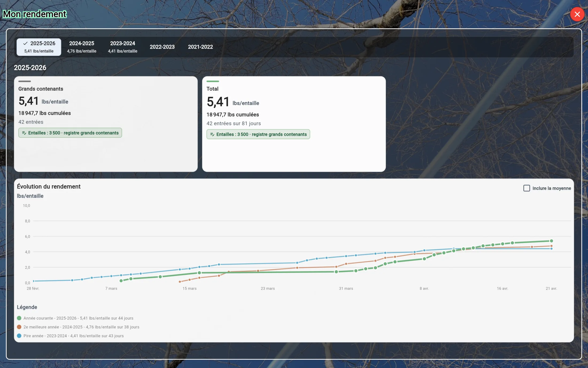
Task: Select the Grands contenants card
Action: pos(106,124)
